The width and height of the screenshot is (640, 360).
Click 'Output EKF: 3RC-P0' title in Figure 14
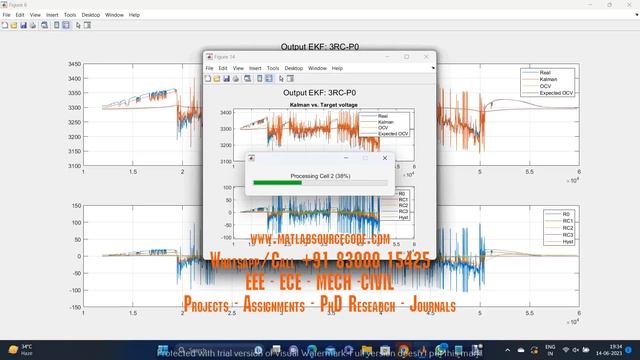point(320,93)
